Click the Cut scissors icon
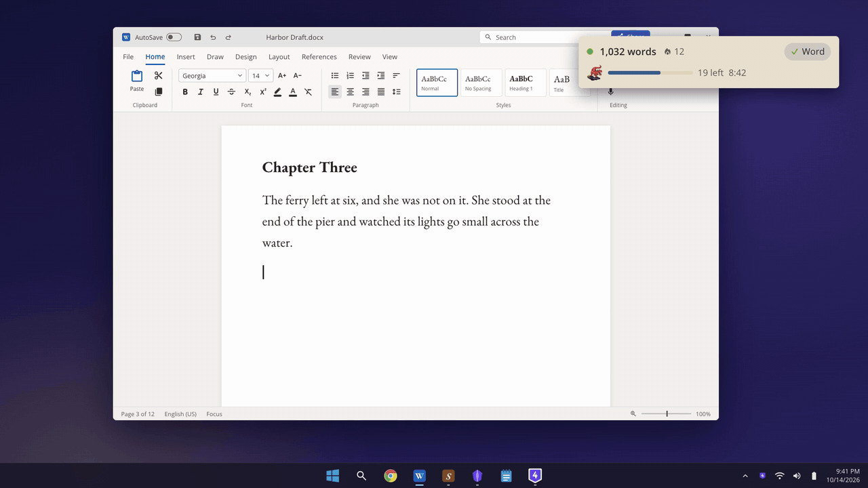The image size is (868, 488). (159, 76)
